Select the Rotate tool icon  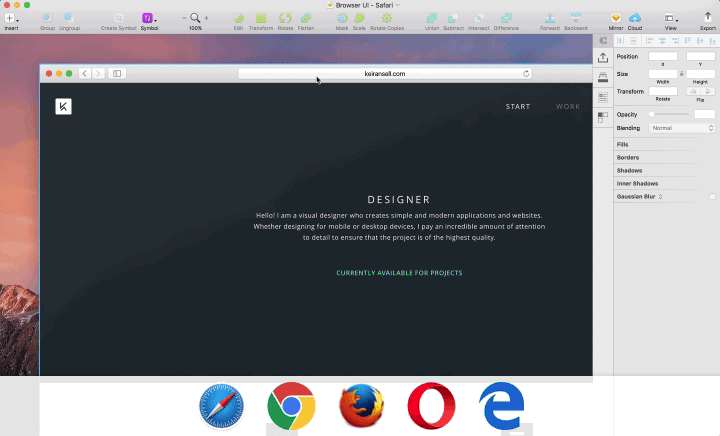pos(285,18)
